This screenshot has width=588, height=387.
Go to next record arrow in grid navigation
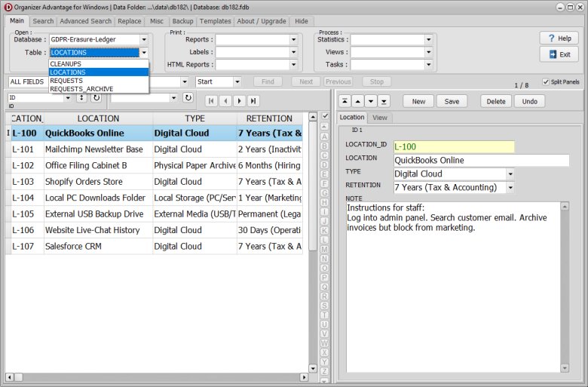(x=239, y=101)
